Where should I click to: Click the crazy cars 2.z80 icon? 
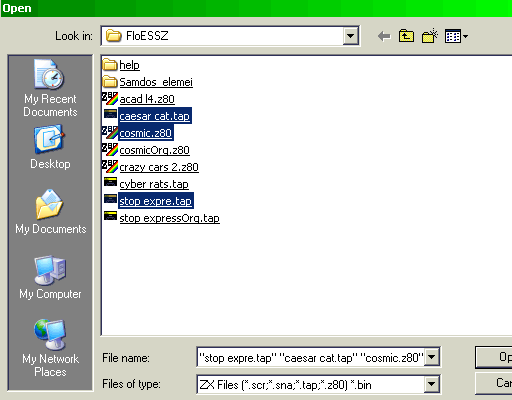[x=110, y=167]
